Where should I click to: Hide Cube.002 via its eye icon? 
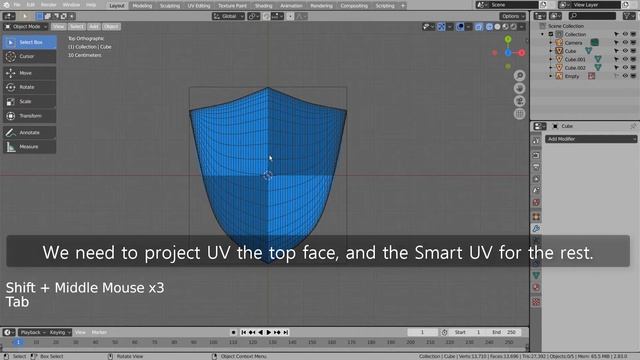point(625,67)
